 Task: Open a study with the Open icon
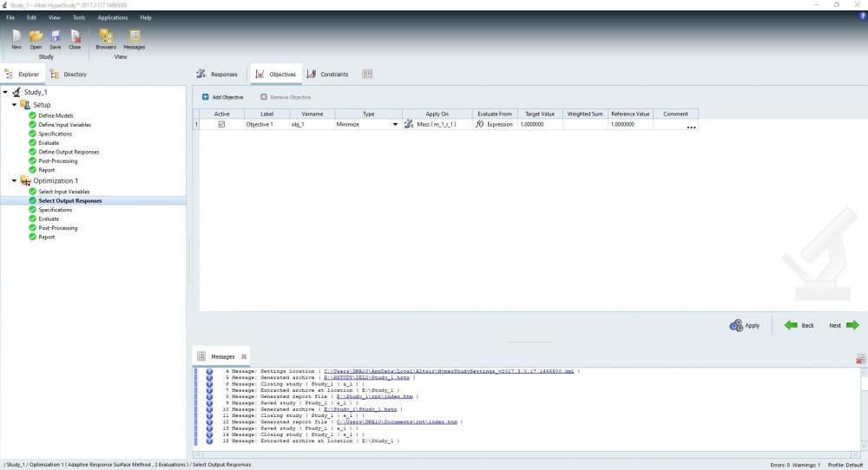(36, 36)
